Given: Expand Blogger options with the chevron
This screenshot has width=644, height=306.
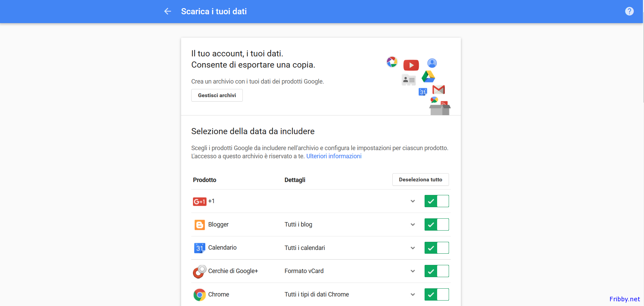Looking at the screenshot, I should coord(413,224).
